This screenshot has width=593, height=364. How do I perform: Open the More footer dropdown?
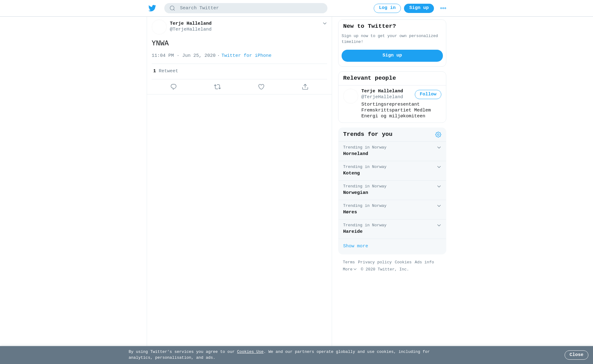point(350,270)
